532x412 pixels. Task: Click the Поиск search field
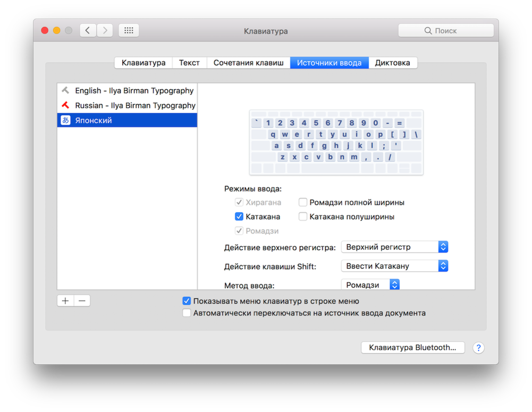click(x=446, y=30)
